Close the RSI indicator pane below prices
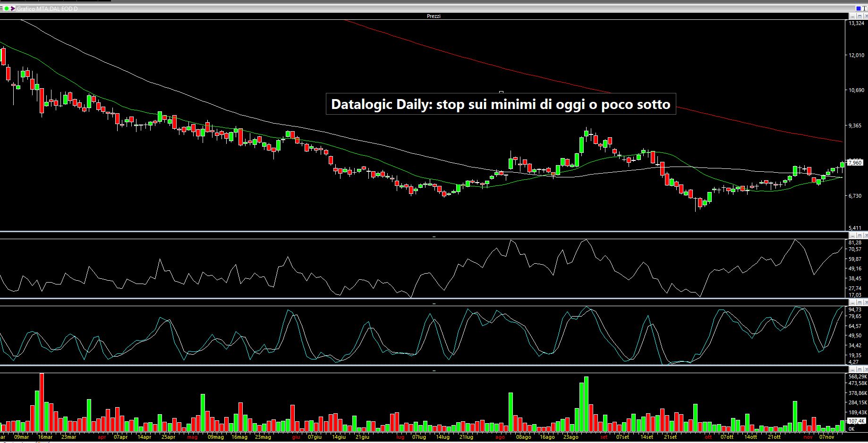This screenshot has width=868, height=443. (x=866, y=235)
